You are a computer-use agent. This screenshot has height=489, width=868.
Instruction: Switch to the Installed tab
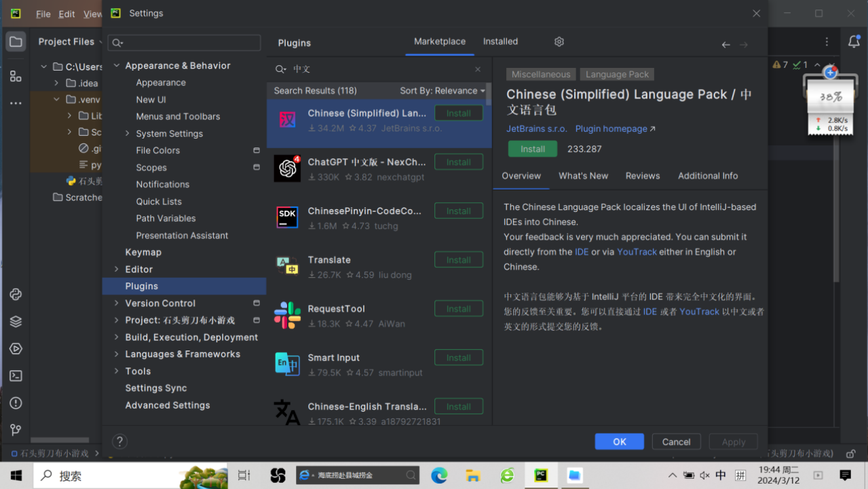(500, 41)
